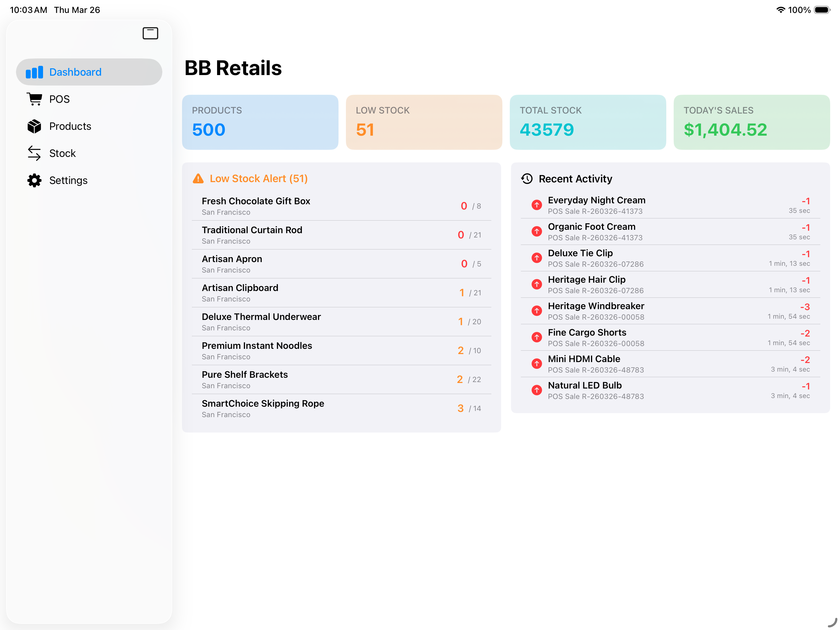This screenshot has height=630, width=840.
Task: Click red arrow icon beside Mini HDMI Cable
Action: click(536, 364)
